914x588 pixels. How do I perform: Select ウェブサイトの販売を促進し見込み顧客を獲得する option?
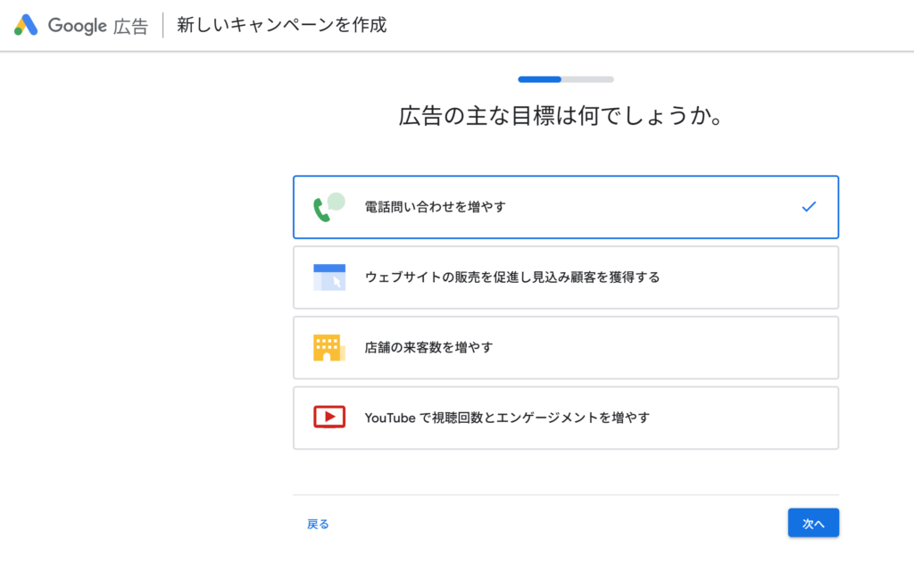click(511, 277)
